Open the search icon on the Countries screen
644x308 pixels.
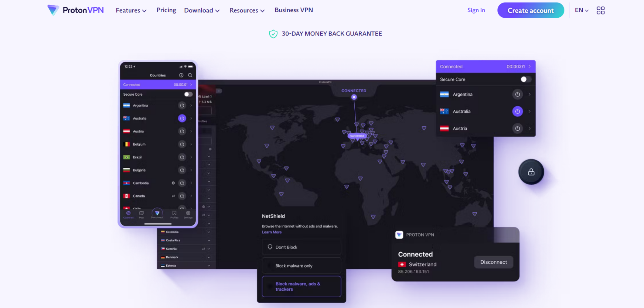190,75
